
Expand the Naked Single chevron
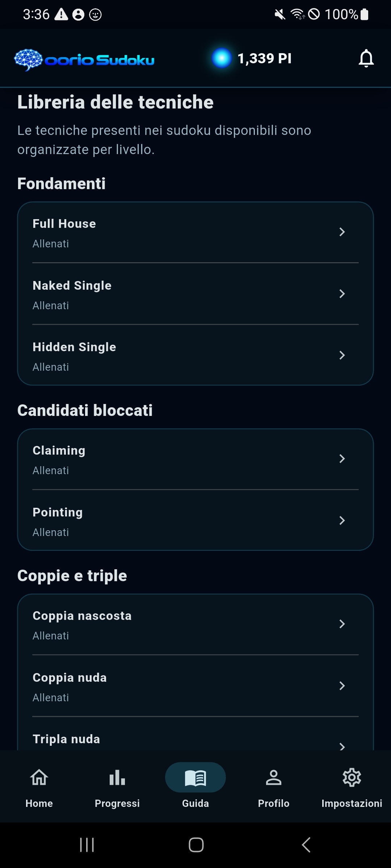click(342, 294)
